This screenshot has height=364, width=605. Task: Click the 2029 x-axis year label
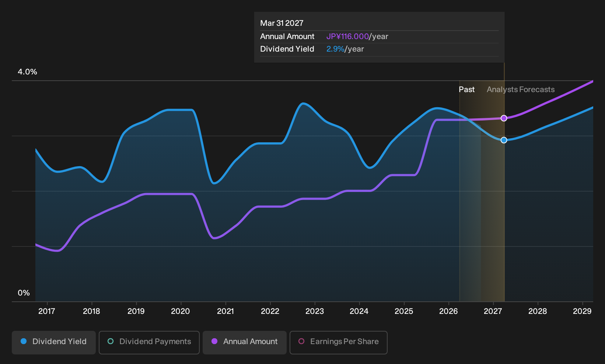[x=582, y=311]
